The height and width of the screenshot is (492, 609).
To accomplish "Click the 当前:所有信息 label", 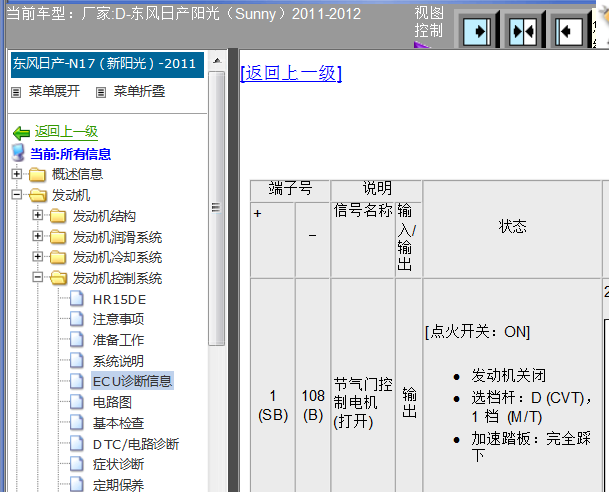I will tap(71, 154).
